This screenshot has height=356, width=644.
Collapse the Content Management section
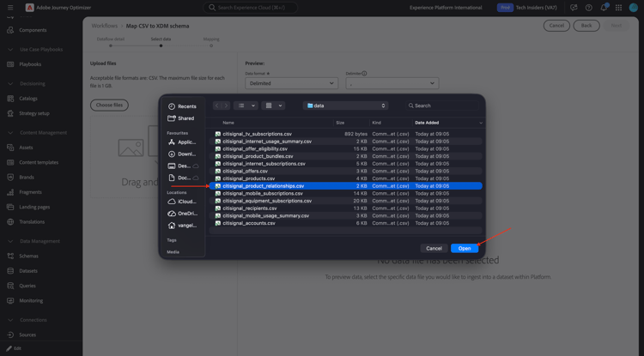coord(10,133)
